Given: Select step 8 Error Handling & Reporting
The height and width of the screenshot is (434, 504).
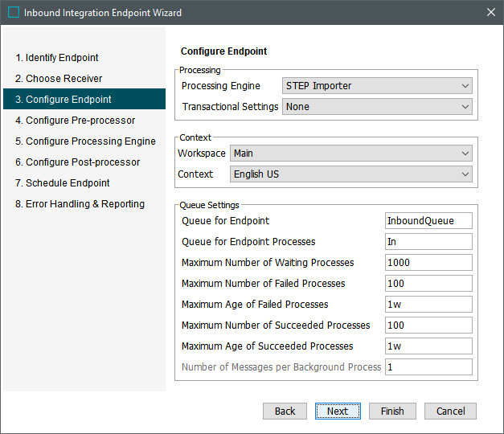Looking at the screenshot, I should pos(80,204).
